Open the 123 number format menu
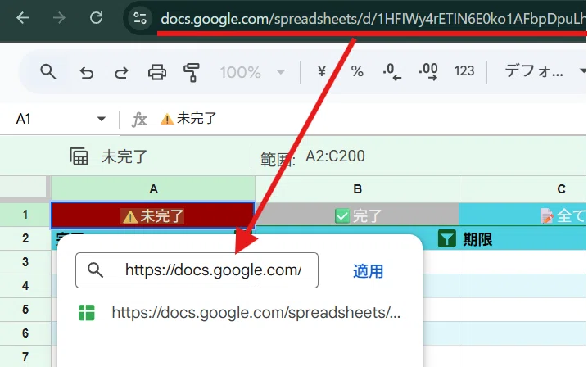 click(x=464, y=71)
